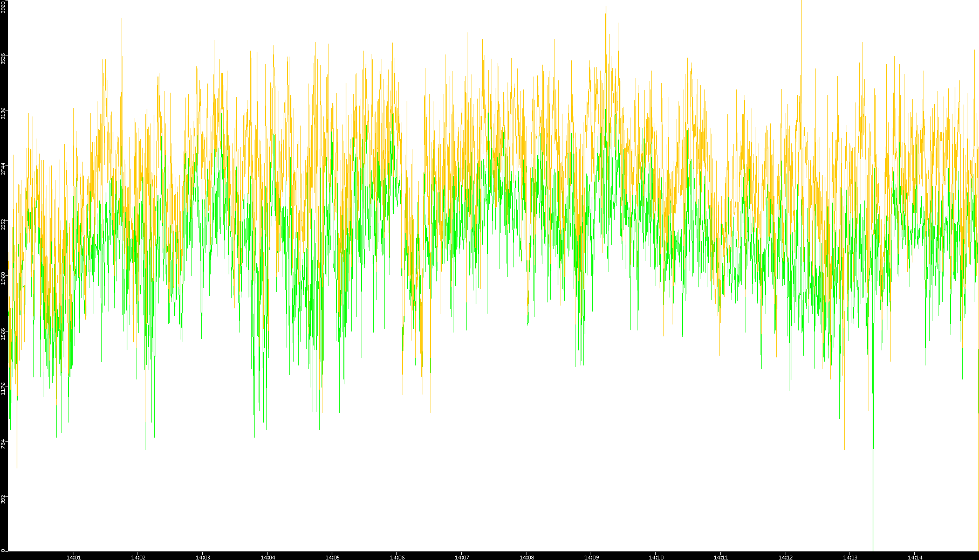979x560 pixels.
Task: Click the 3136 vertical axis label
Action: 3,113
